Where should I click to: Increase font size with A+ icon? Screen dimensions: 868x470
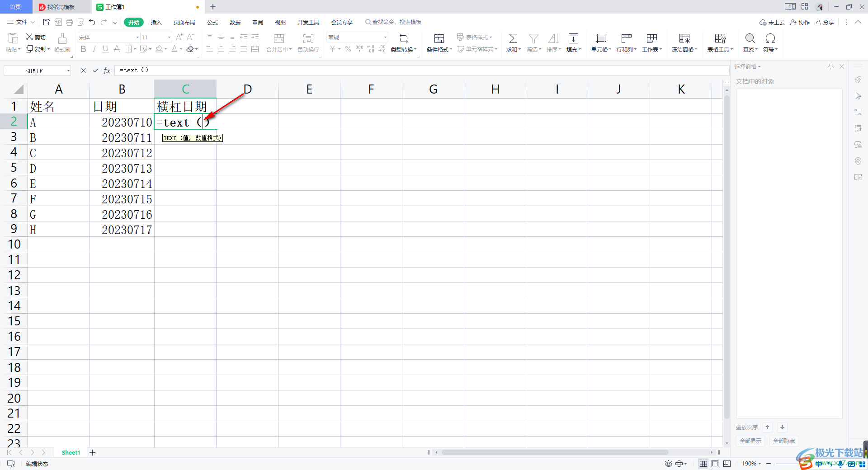(x=179, y=37)
